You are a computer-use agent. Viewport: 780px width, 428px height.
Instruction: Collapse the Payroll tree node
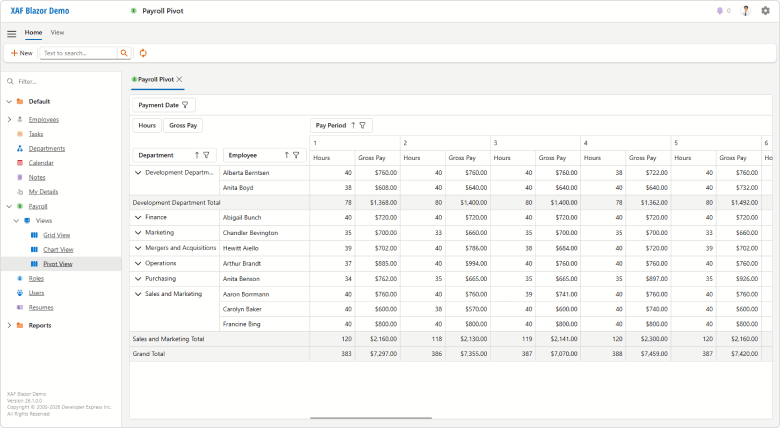9,206
